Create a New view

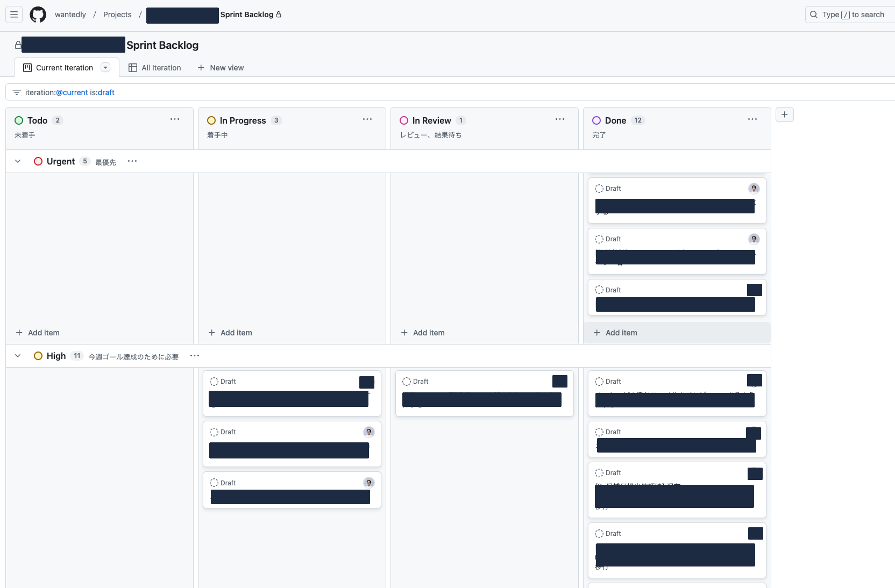[x=221, y=68]
